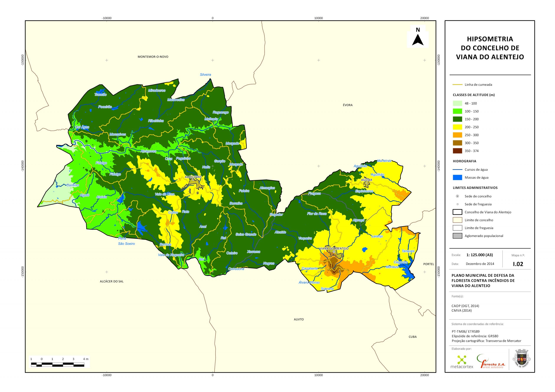The image size is (555, 392).
Task: Click the Aglomerado populacional legend pattern
Action: [457, 236]
